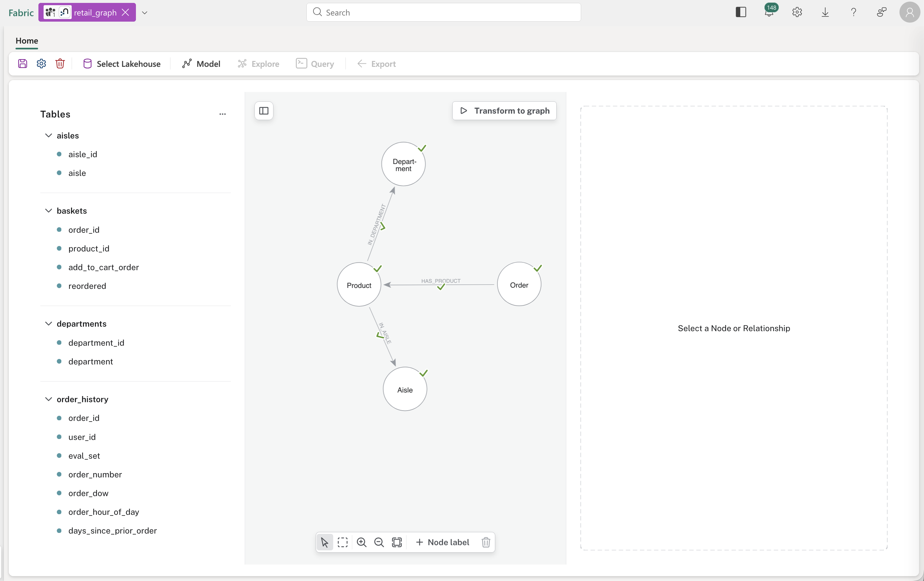
Task: Open the Tables more options ellipsis
Action: pyautogui.click(x=222, y=114)
